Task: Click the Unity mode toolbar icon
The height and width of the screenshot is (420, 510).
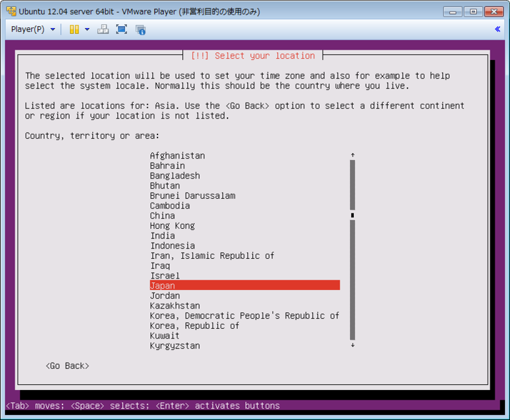Action: coord(140,30)
